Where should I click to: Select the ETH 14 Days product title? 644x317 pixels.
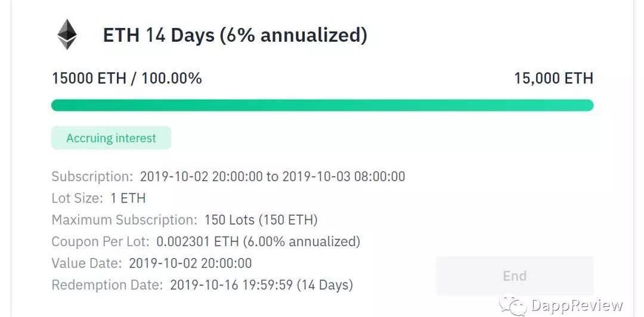coord(235,35)
